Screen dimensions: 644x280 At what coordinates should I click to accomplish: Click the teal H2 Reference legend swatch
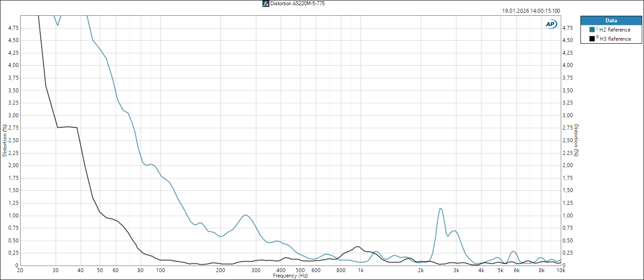592,30
